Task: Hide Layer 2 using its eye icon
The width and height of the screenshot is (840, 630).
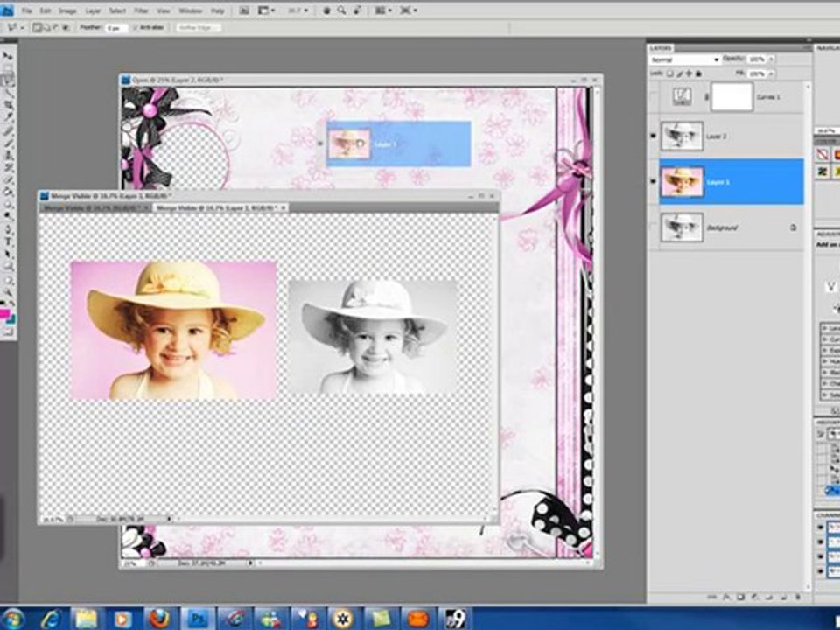Action: pos(653,136)
